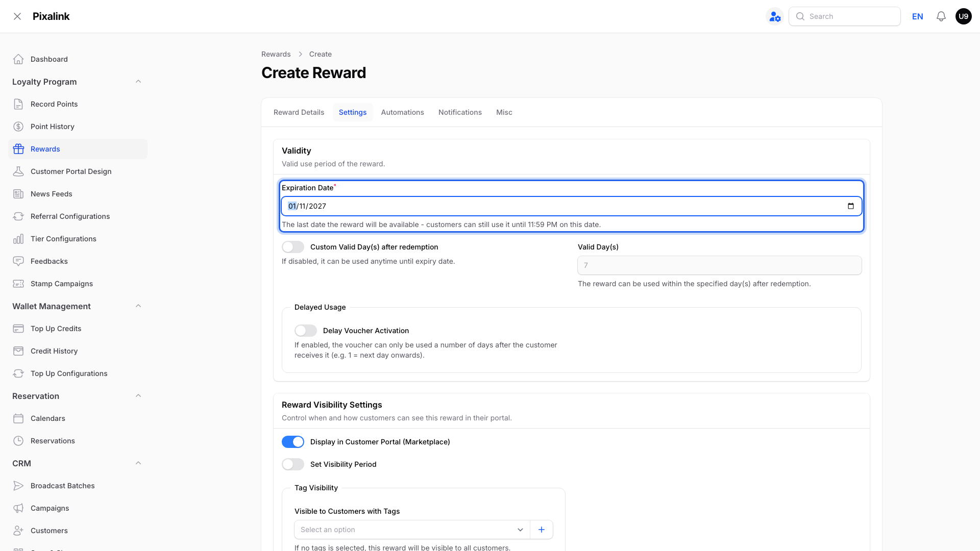980x551 pixels.
Task: Open Visible to Customers with Tags dropdown
Action: 412,530
